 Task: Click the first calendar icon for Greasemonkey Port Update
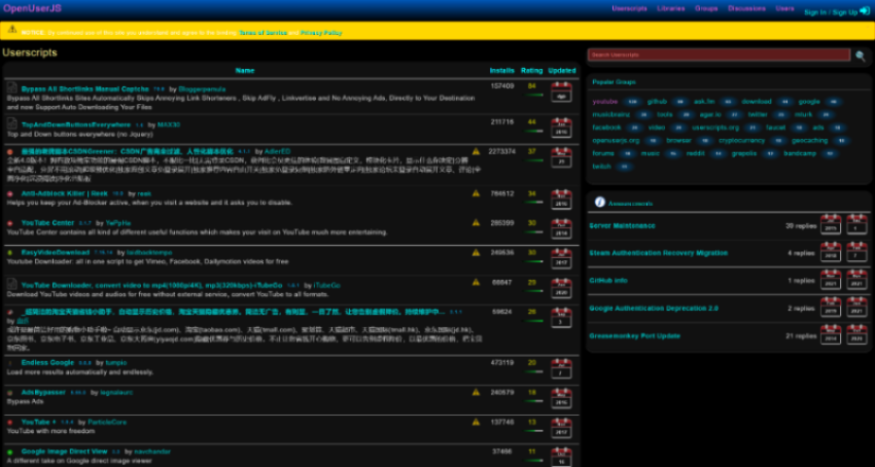click(830, 335)
